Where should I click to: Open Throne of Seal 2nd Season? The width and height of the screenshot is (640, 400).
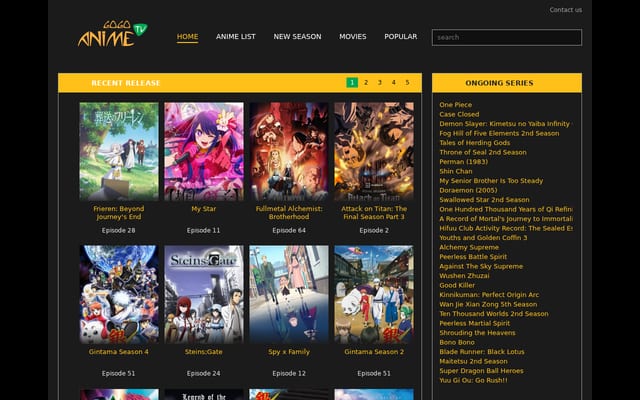483,152
